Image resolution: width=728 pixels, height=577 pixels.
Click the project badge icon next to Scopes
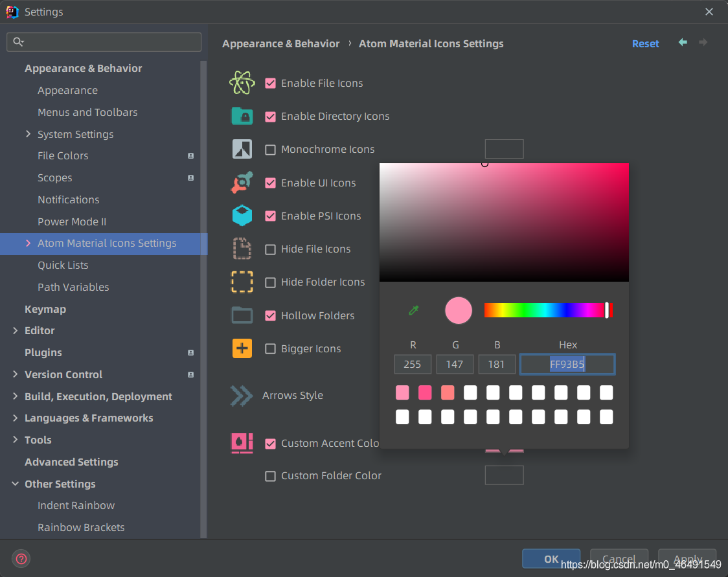coord(191,178)
